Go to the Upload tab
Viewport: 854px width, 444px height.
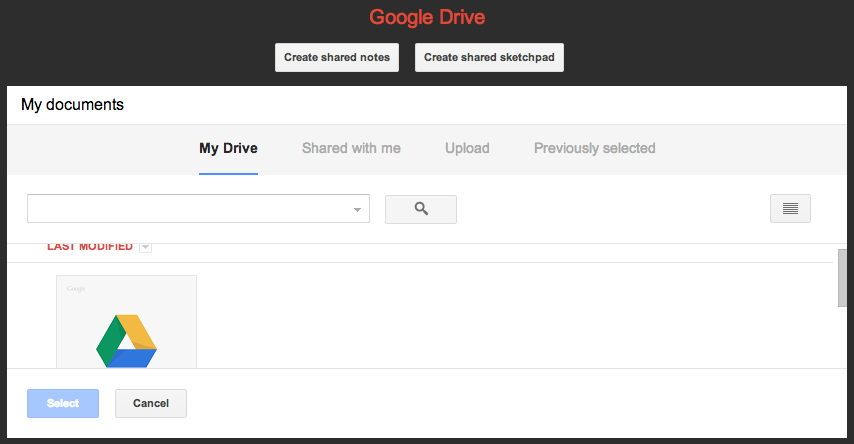tap(467, 148)
